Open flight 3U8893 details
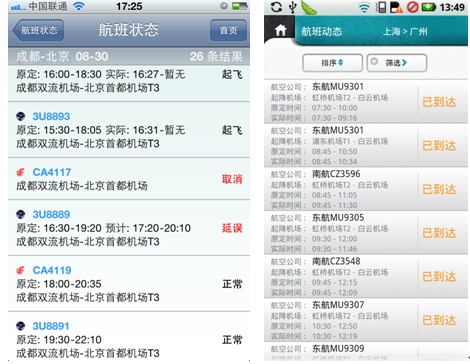The height and width of the screenshot is (364, 470). [129, 130]
